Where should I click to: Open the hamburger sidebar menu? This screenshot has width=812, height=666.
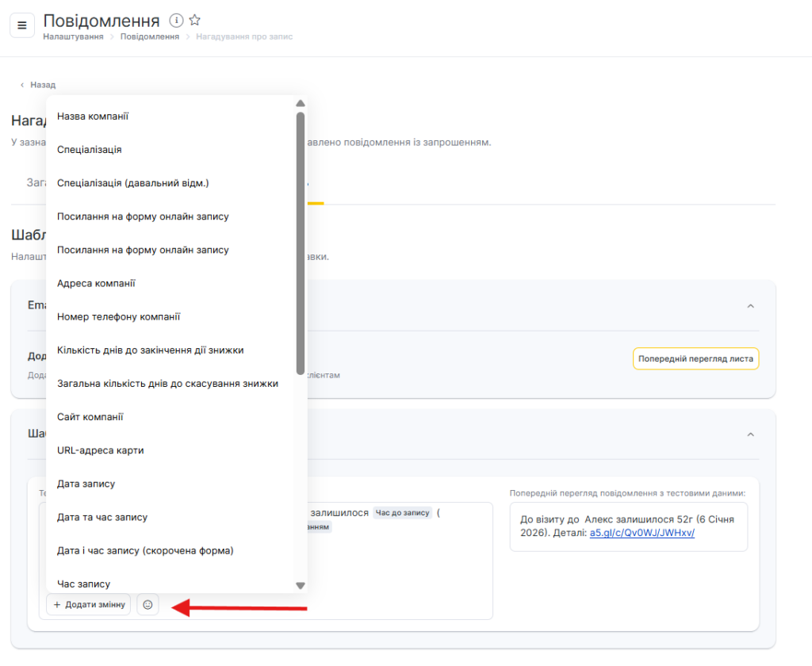coord(22,25)
